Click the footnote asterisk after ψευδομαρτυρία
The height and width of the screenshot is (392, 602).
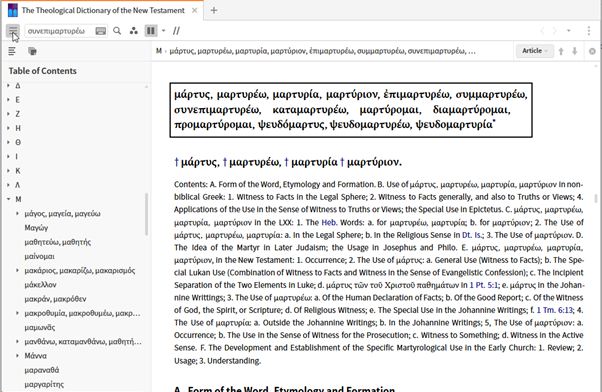point(494,121)
